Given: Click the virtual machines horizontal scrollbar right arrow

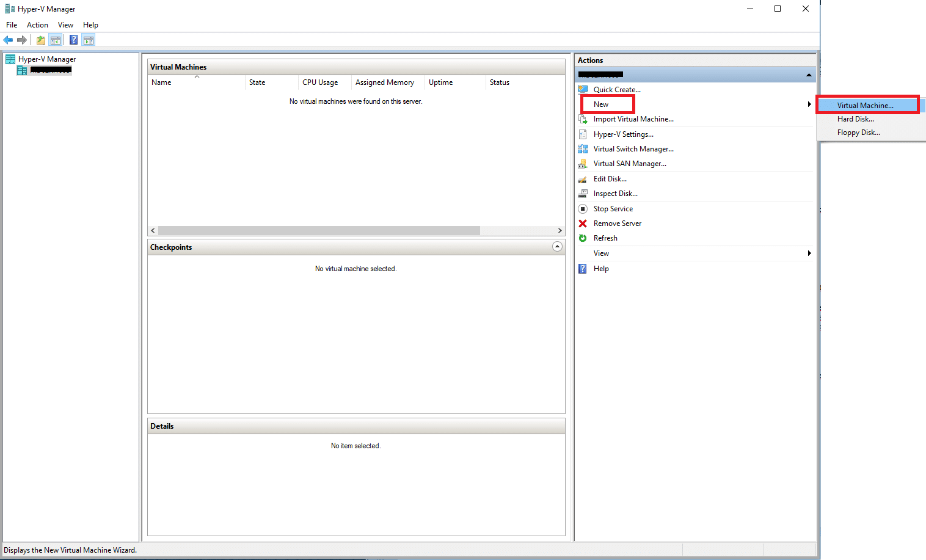Looking at the screenshot, I should (x=560, y=231).
